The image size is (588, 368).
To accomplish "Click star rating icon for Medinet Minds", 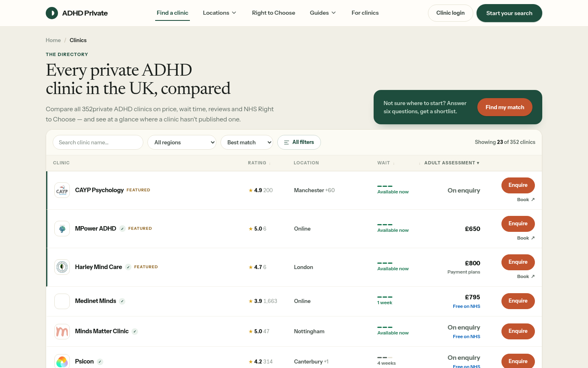I will (x=251, y=301).
